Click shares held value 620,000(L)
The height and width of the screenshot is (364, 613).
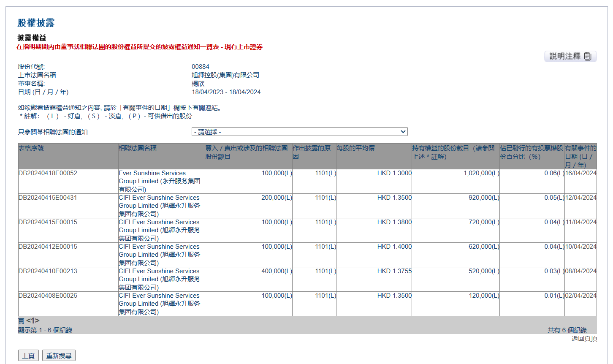click(484, 247)
